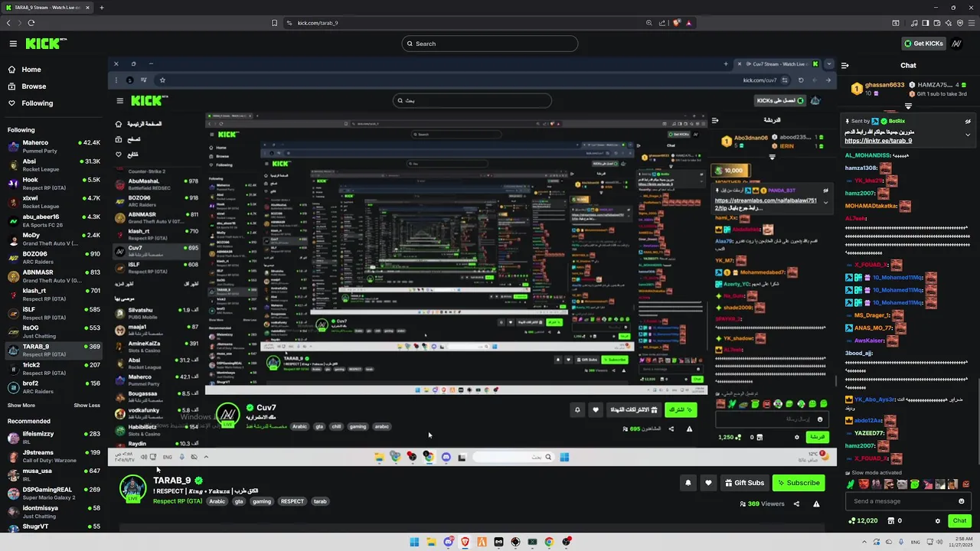Image resolution: width=980 pixels, height=551 pixels.
Task: Select the TARAB_9 Stream browser tab
Action: pyautogui.click(x=46, y=8)
